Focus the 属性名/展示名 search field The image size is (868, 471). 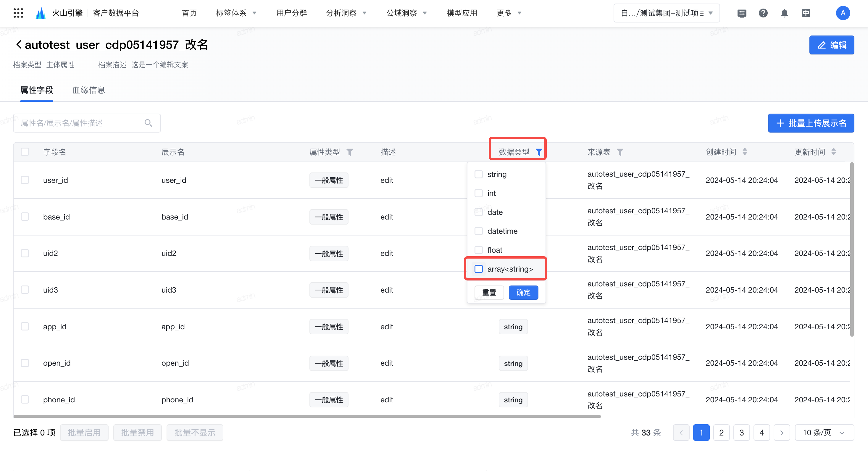[x=87, y=123]
